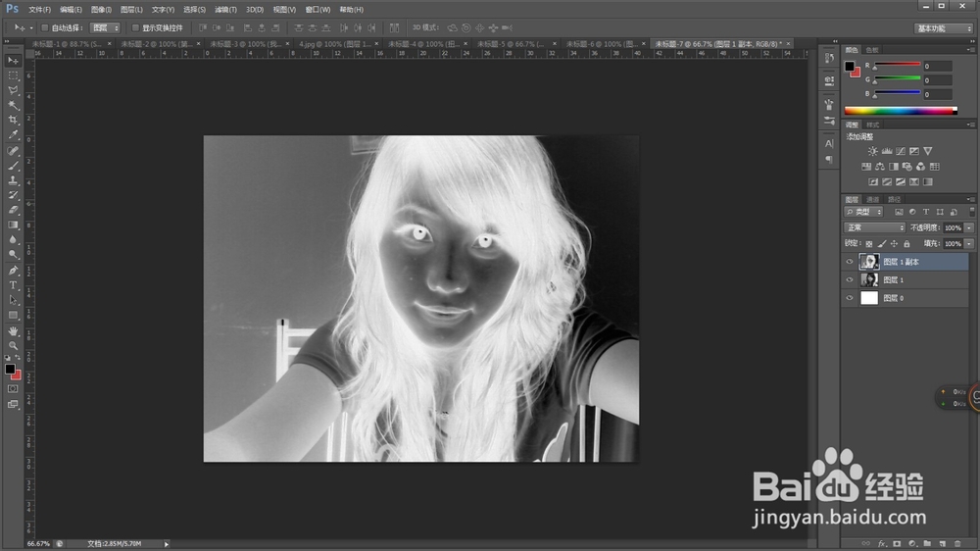Enable the 自动选择 checkbox
The width and height of the screenshot is (980, 551).
[x=45, y=28]
